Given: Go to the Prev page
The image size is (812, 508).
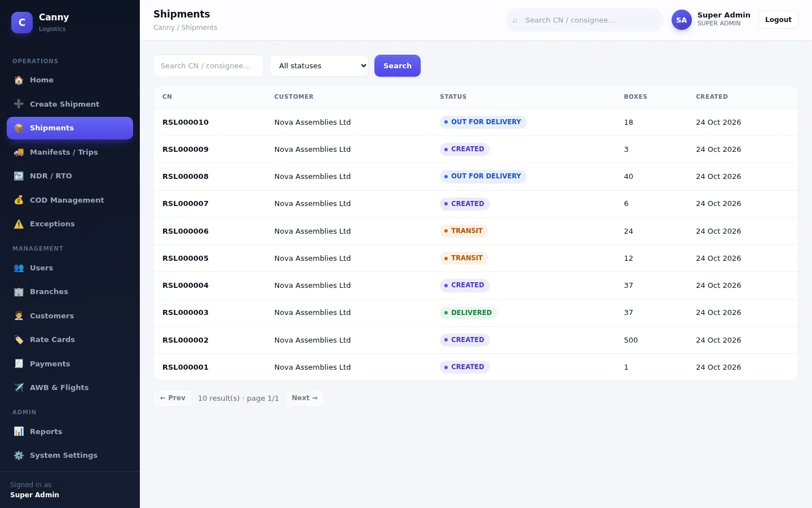Looking at the screenshot, I should [x=173, y=398].
